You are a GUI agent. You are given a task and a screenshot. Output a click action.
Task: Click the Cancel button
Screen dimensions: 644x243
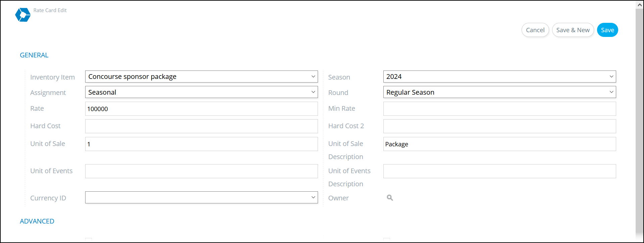click(x=535, y=30)
